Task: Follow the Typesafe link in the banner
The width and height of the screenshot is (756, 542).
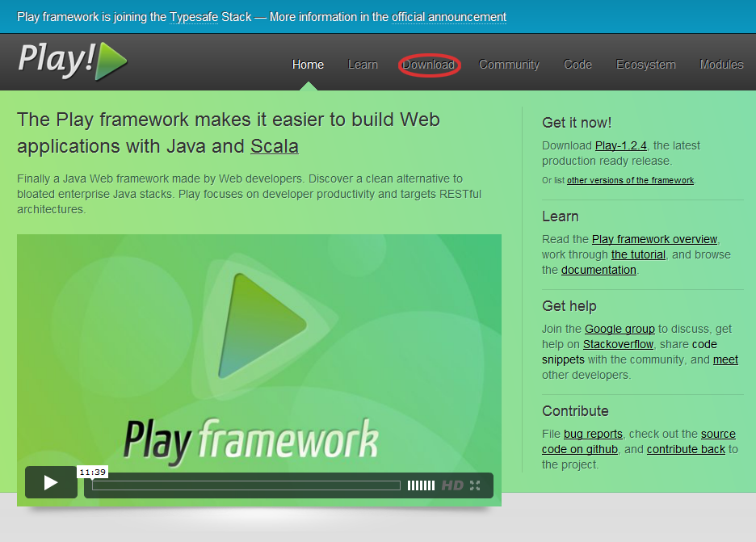Action: [x=194, y=17]
